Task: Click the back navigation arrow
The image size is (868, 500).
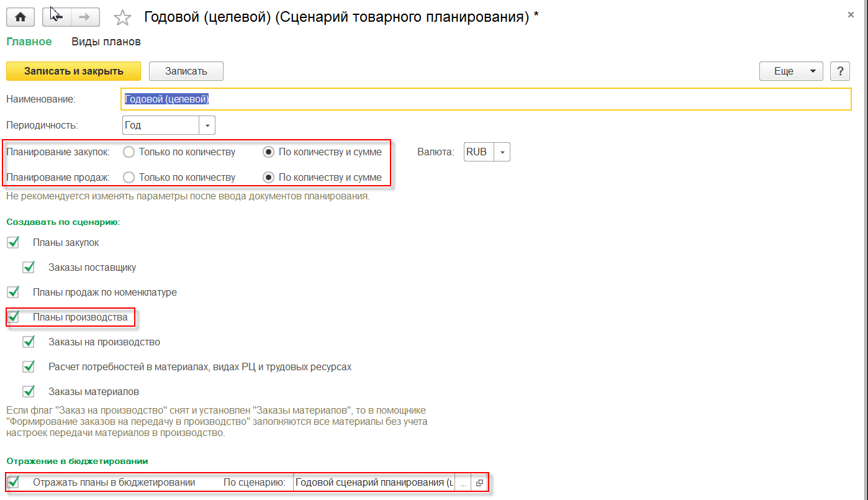Action: coord(57,17)
